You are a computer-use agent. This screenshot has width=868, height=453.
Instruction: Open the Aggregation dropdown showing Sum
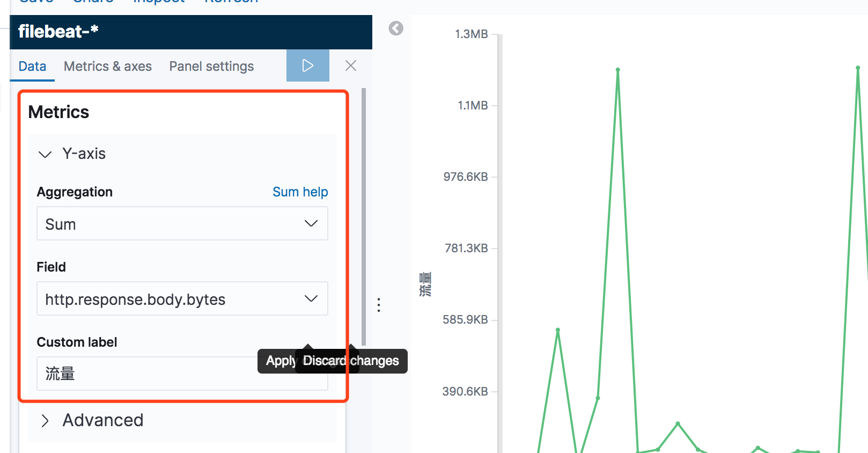click(x=182, y=224)
